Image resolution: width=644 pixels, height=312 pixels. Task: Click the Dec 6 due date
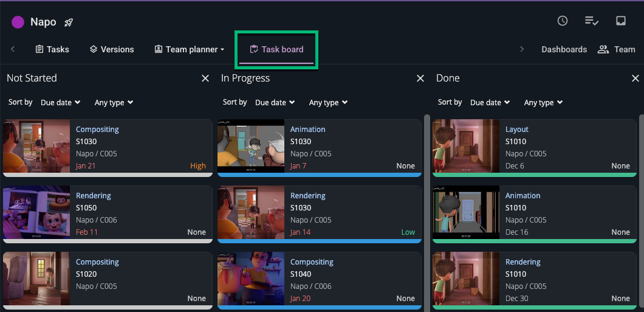coord(515,166)
